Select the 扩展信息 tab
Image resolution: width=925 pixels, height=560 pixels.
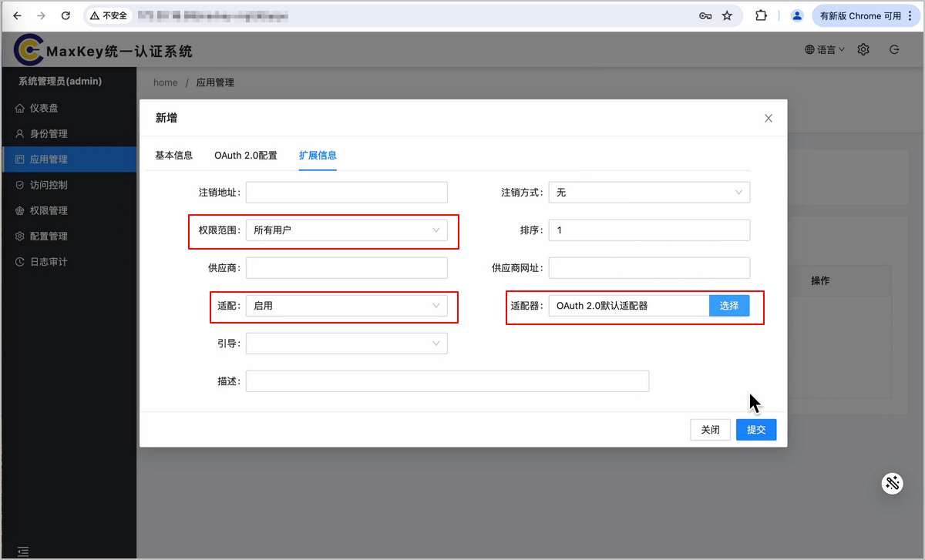(x=318, y=155)
